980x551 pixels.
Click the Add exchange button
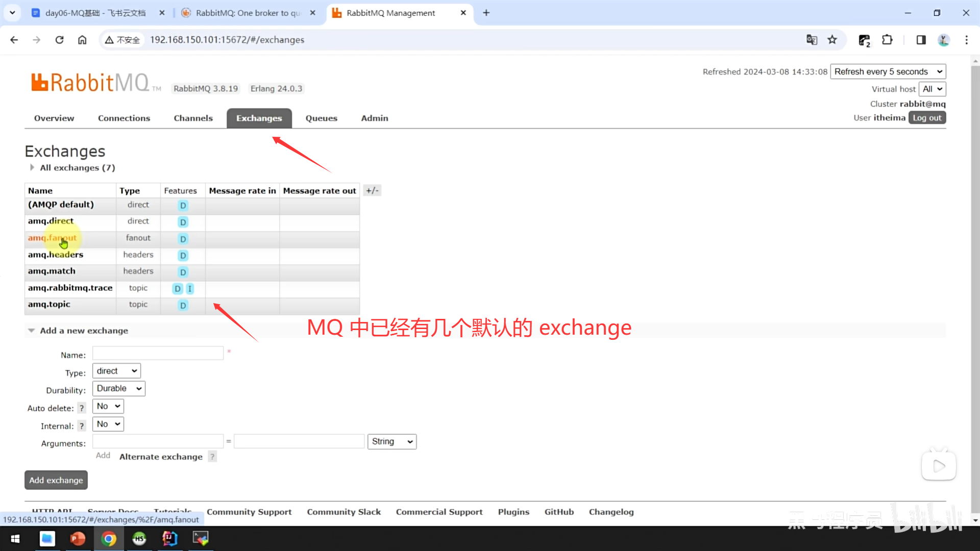pos(56,480)
